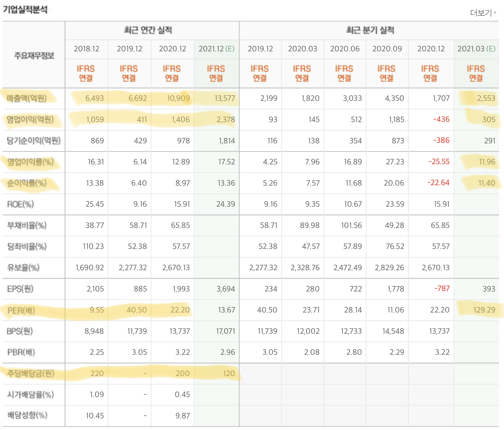Screen dimensions: 504x430
Task: Click the 3,694 EPS estimate
Action: tap(226, 289)
